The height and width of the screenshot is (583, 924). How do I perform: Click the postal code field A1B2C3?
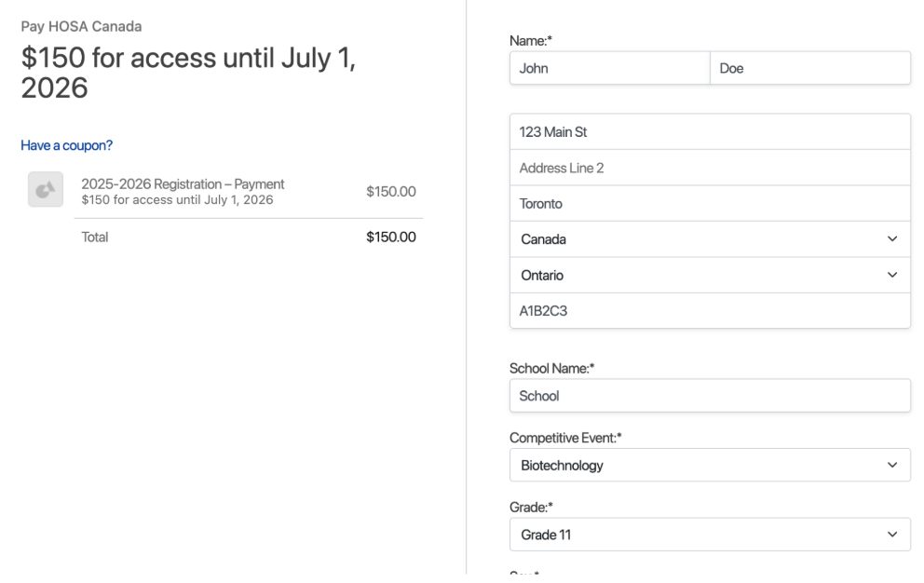(710, 311)
